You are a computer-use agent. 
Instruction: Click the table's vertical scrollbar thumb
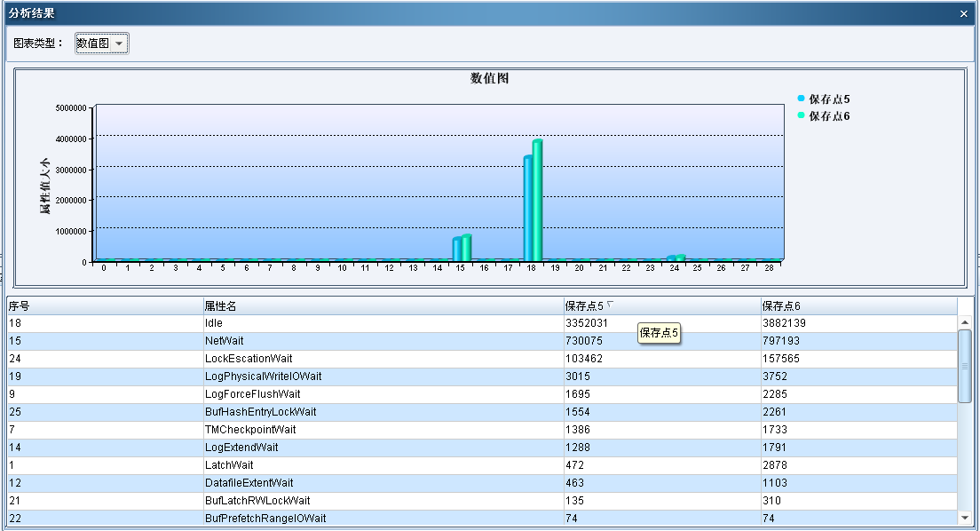(x=965, y=365)
